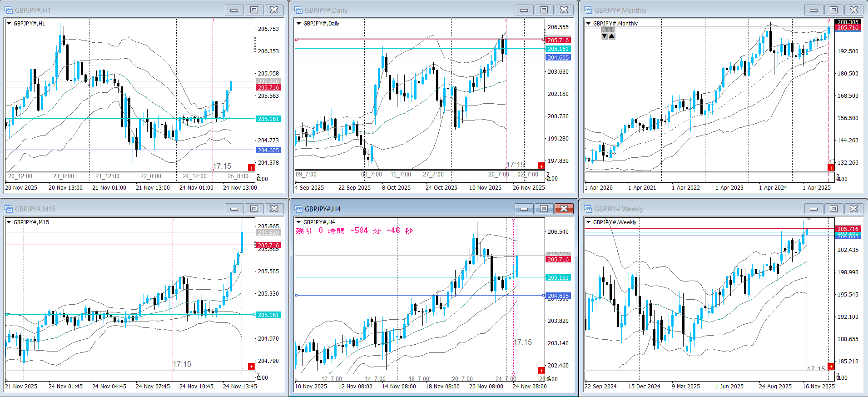Click the red plus icon on H1 chart
868x397 pixels.
[251, 168]
